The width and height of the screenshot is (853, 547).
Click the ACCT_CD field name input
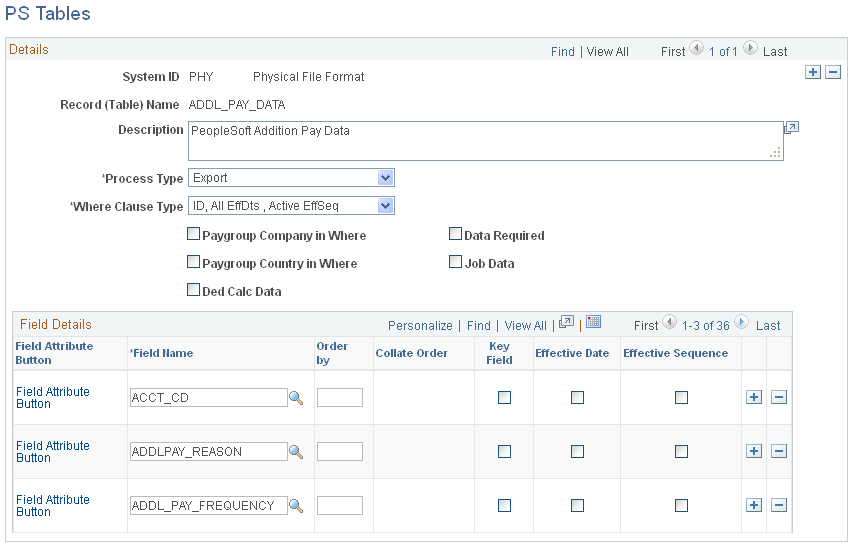[208, 397]
